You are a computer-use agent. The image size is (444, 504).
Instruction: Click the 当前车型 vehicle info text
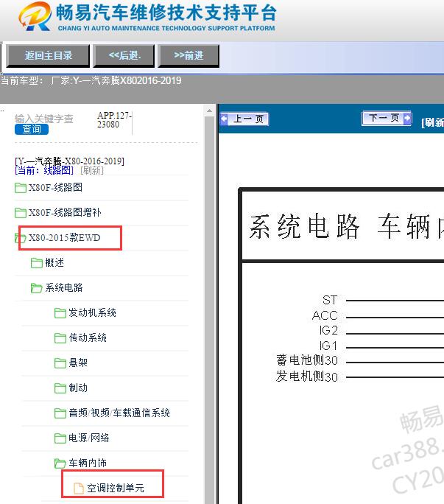tap(91, 80)
